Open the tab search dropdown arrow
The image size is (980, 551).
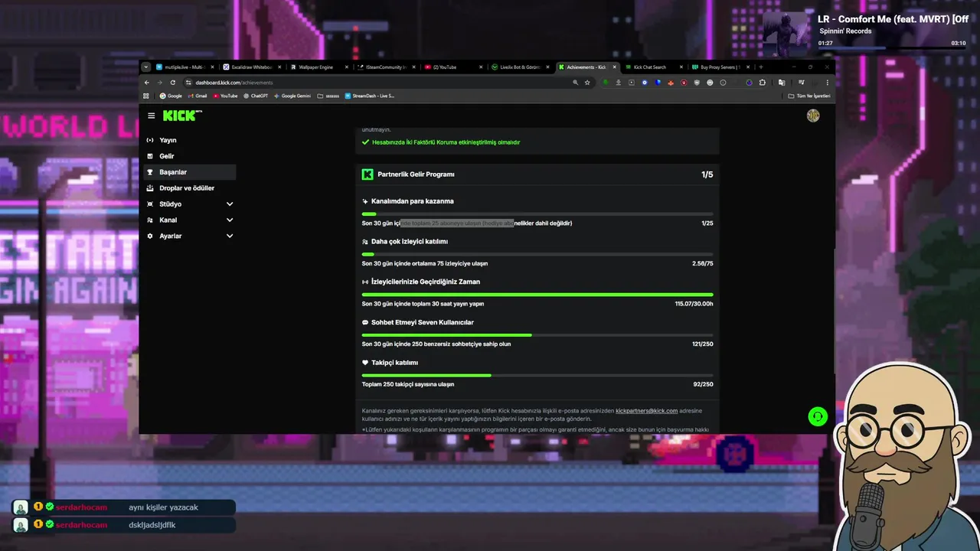click(146, 67)
